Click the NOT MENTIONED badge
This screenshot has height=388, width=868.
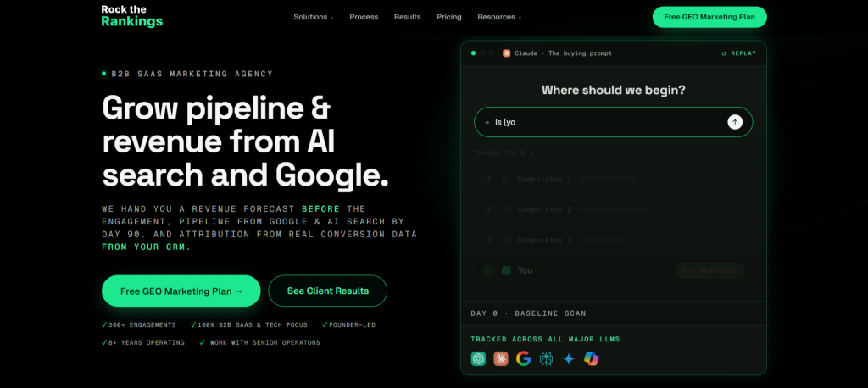click(709, 270)
